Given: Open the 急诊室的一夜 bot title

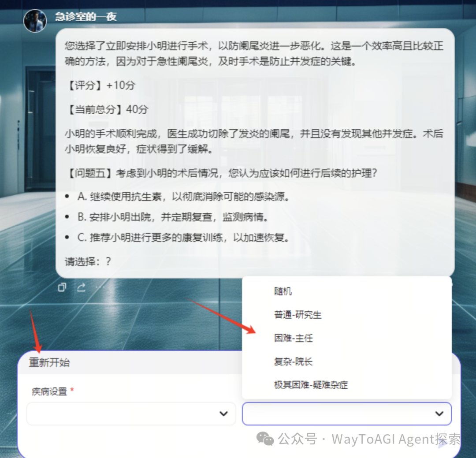Looking at the screenshot, I should 86,16.
